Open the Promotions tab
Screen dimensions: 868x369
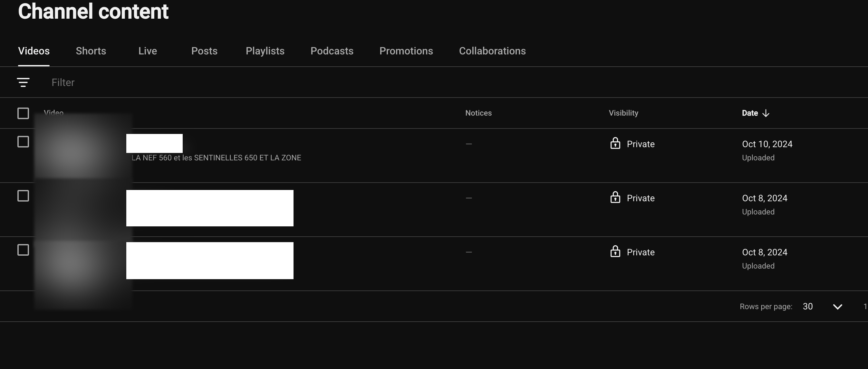(x=406, y=51)
